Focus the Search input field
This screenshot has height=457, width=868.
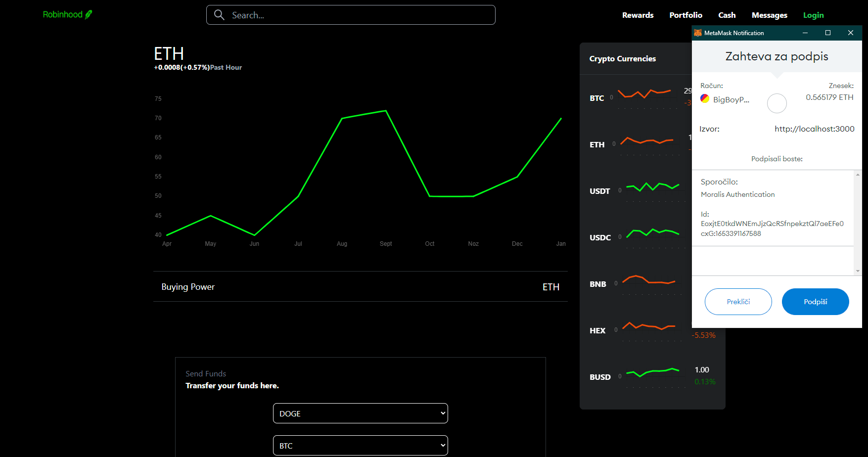coord(351,15)
